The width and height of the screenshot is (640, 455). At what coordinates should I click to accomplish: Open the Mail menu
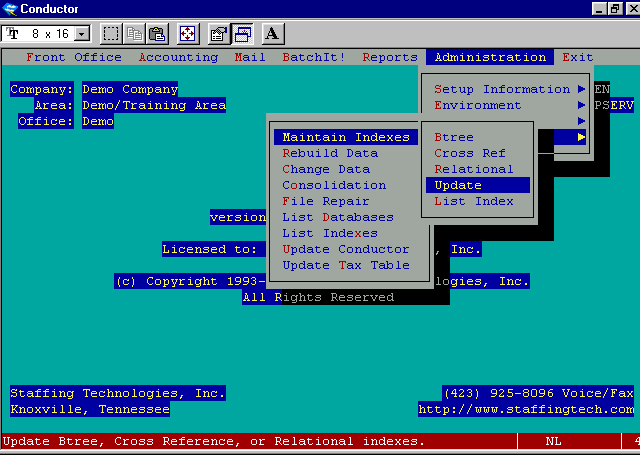tap(250, 57)
